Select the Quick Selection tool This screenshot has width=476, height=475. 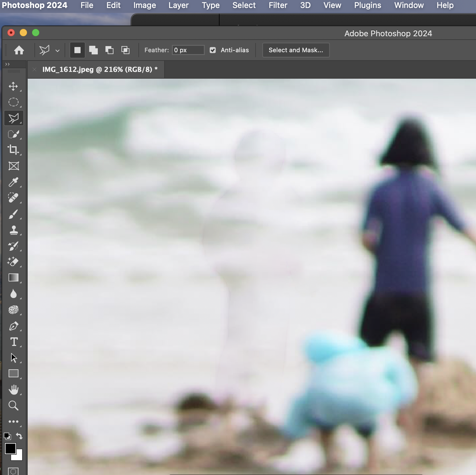pyautogui.click(x=13, y=134)
